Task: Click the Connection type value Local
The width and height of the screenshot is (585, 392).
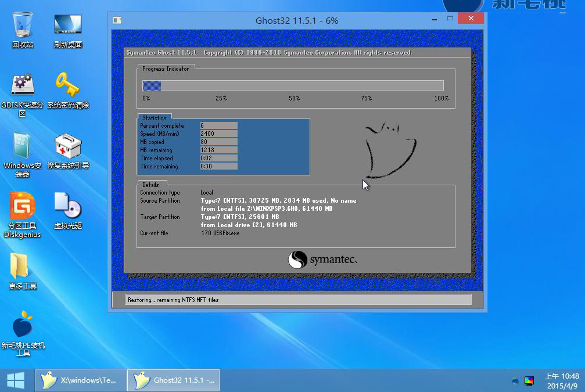Action: pyautogui.click(x=207, y=192)
